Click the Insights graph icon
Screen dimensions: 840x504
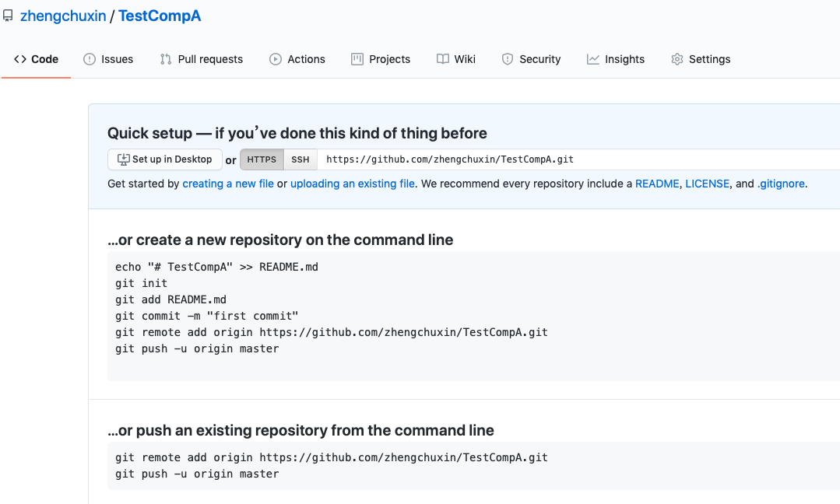point(593,59)
